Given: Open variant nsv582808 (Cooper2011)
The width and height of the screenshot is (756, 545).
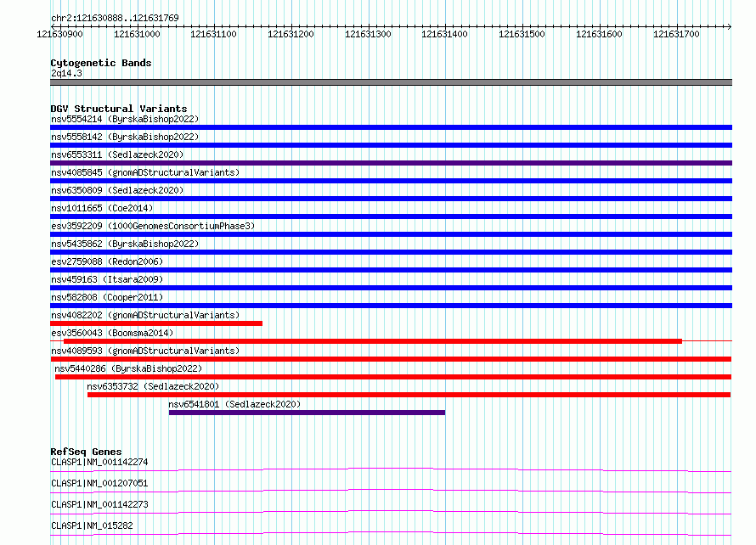Looking at the screenshot, I should coord(107,297).
